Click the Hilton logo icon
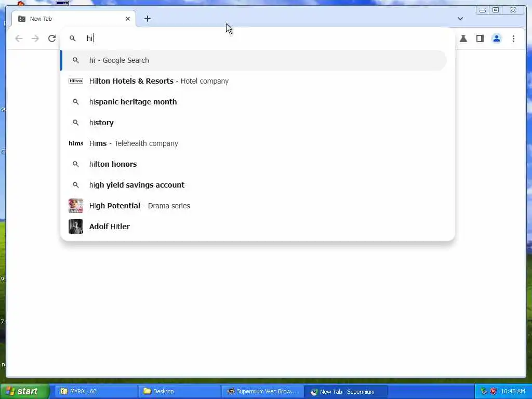 coord(76,81)
